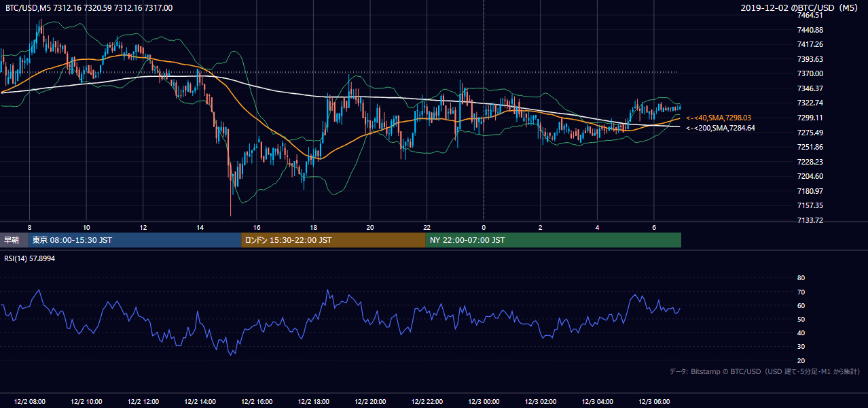Click hour tick 14 under price chart
The height and width of the screenshot is (408, 868).
tap(200, 227)
